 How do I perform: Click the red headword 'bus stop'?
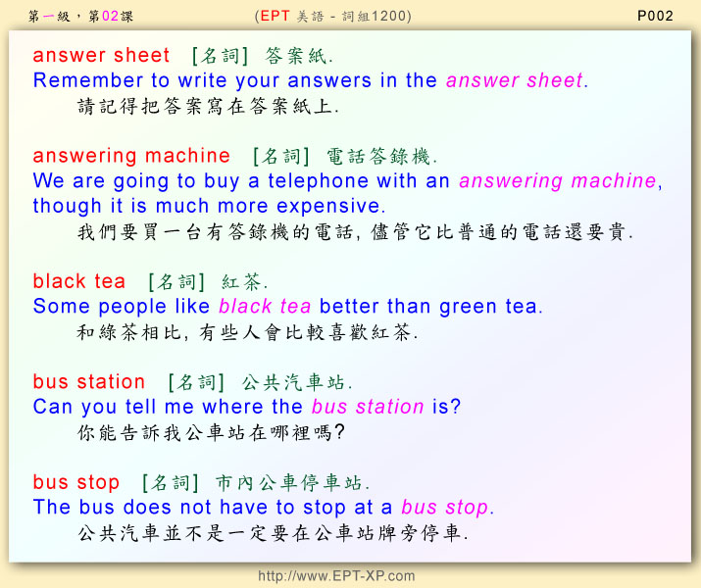tap(76, 482)
